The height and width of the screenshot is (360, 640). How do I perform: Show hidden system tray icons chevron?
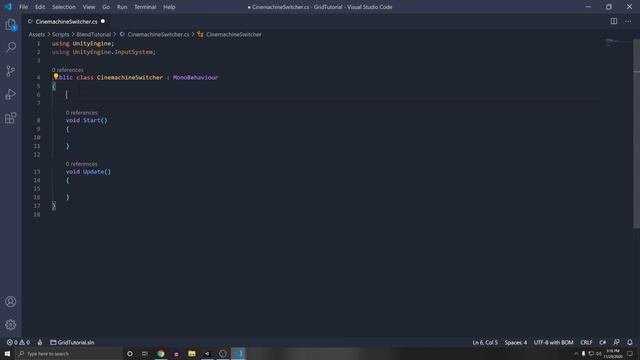[576, 353]
